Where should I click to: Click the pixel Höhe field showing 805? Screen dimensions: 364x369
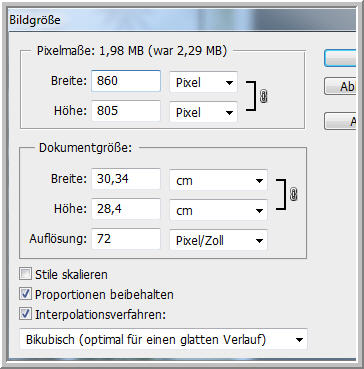126,111
